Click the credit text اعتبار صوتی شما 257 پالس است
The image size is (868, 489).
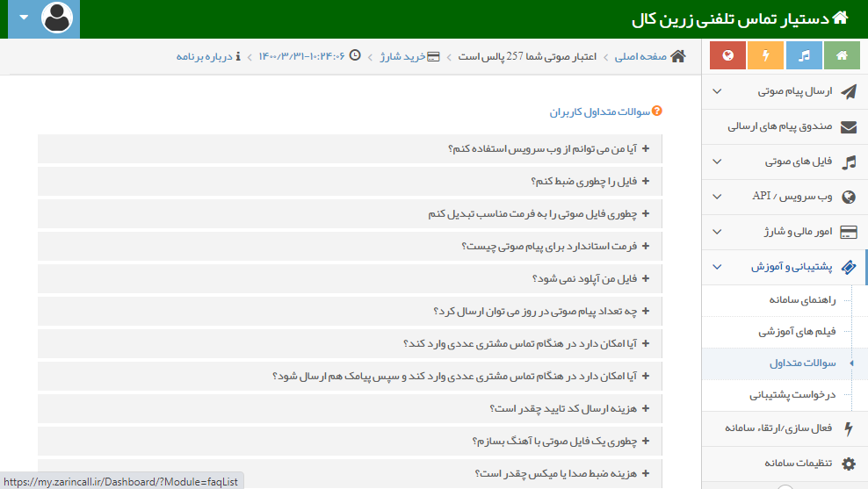[527, 56]
